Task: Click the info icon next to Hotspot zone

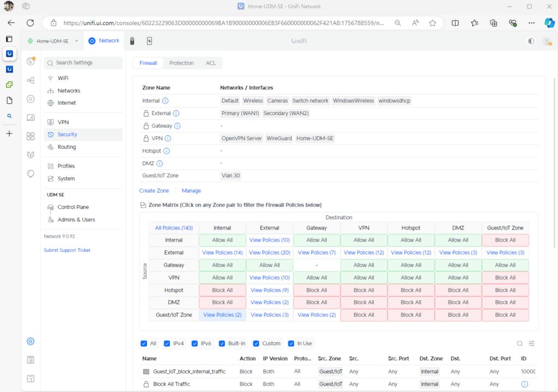Action: 167,151
